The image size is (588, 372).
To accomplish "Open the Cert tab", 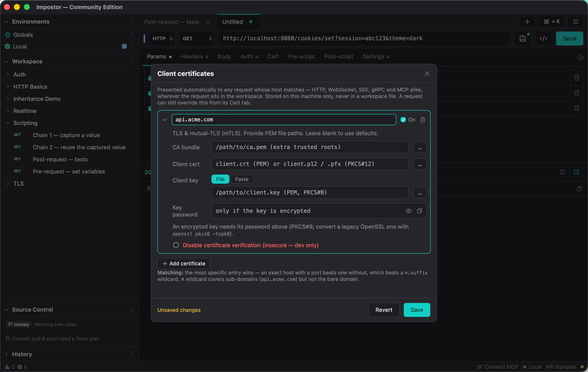I will coord(273,57).
